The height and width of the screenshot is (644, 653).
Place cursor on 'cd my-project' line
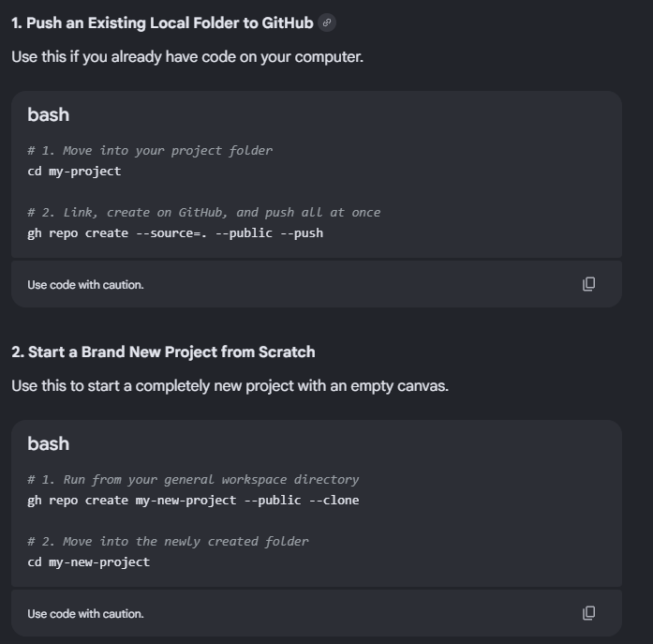point(74,172)
